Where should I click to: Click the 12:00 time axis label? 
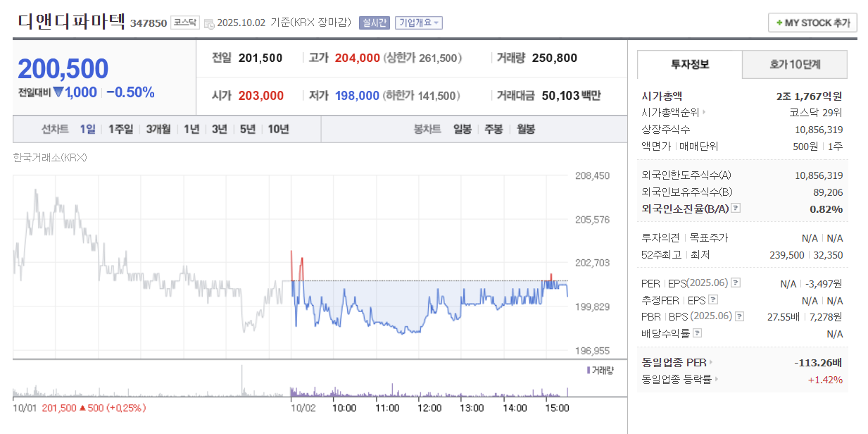(x=429, y=408)
